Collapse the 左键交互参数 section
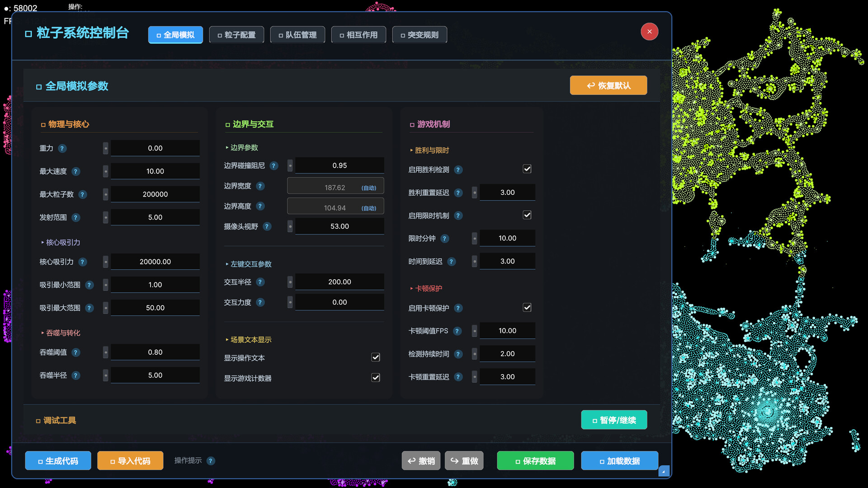This screenshot has height=488, width=868. [227, 264]
